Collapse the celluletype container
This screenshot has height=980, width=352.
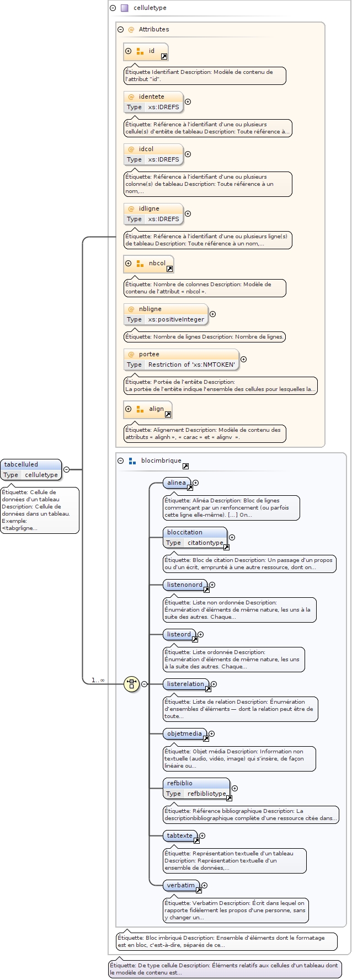click(113, 8)
